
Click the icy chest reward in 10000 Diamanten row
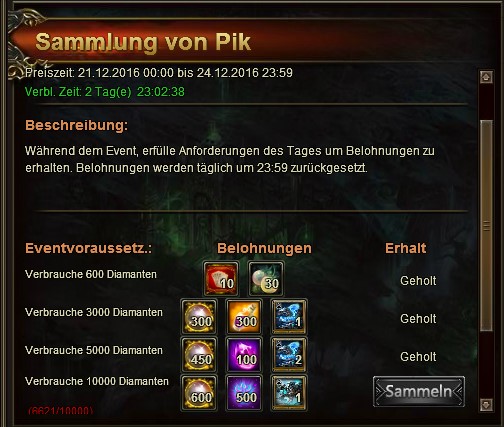[x=289, y=393]
